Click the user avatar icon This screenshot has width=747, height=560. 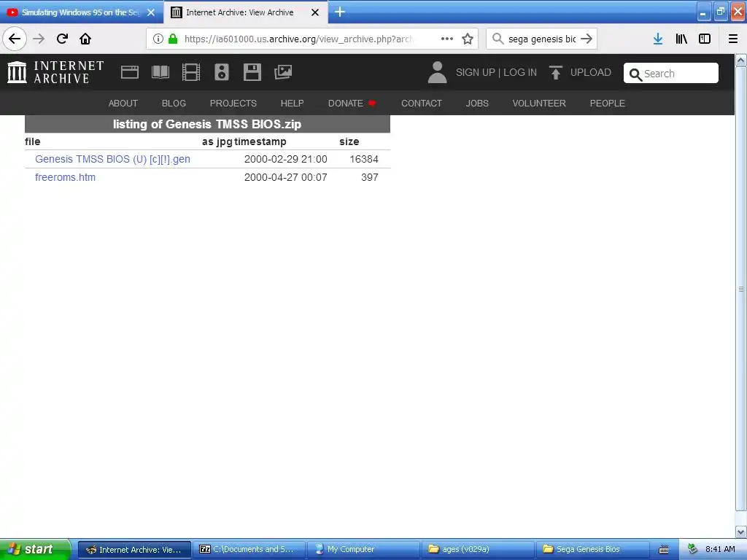[438, 72]
